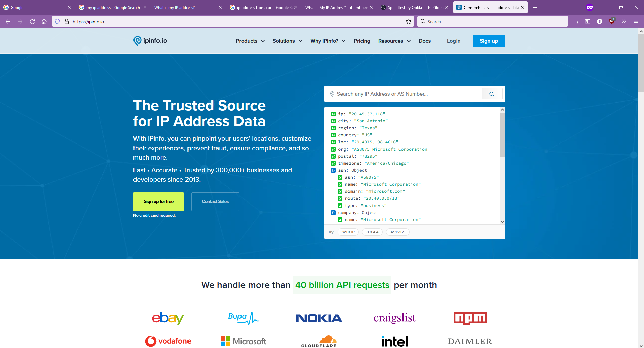Try the AS15169 suggestion chip
The height and width of the screenshot is (348, 644).
click(x=398, y=232)
